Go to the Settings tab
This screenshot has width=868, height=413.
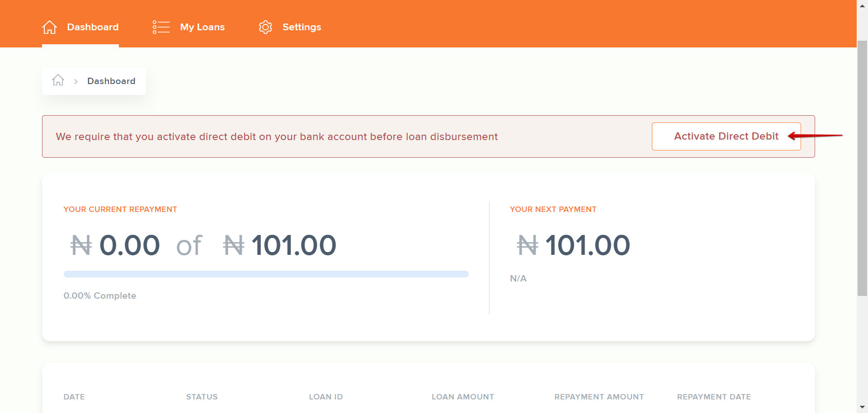[302, 27]
